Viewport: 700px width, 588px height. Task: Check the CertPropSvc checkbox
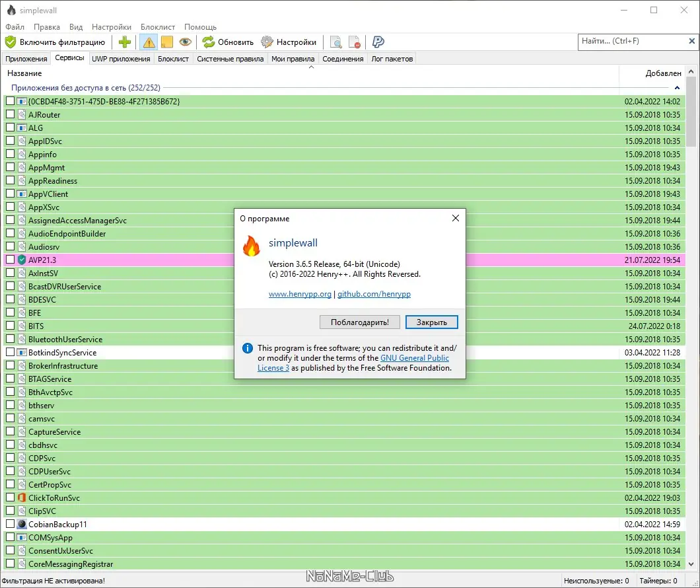click(x=11, y=484)
